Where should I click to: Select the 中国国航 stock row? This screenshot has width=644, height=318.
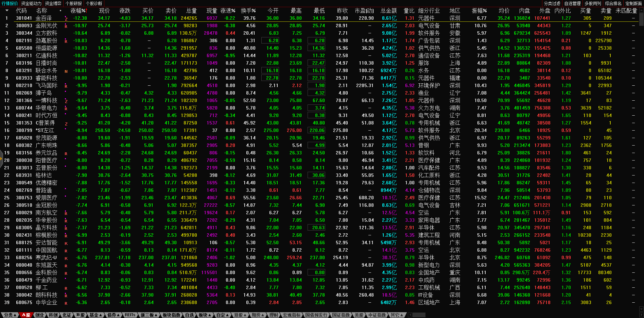[x=46, y=250]
